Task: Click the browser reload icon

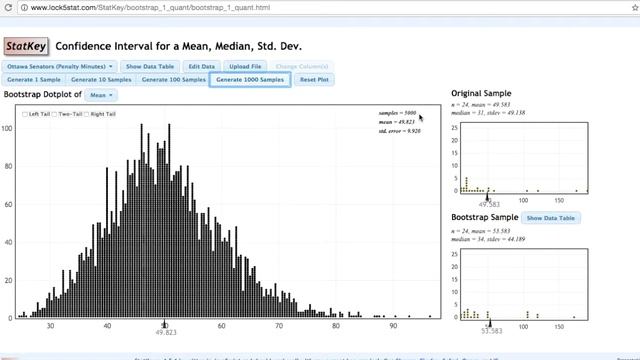Action: (8, 7)
